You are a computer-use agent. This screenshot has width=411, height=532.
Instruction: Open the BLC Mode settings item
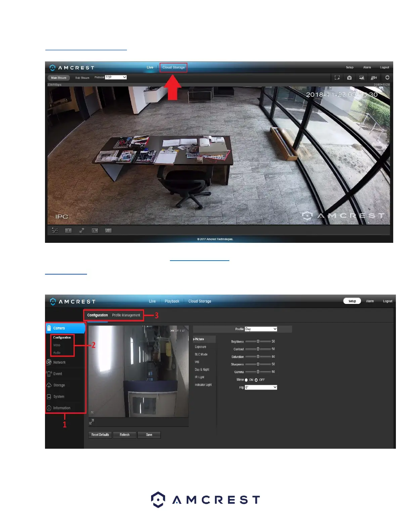pos(201,354)
